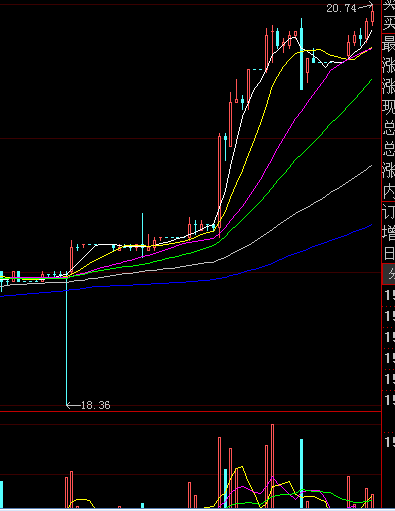The width and height of the screenshot is (395, 511).
Task: Click the 订 row in side panel
Action: pyautogui.click(x=389, y=212)
